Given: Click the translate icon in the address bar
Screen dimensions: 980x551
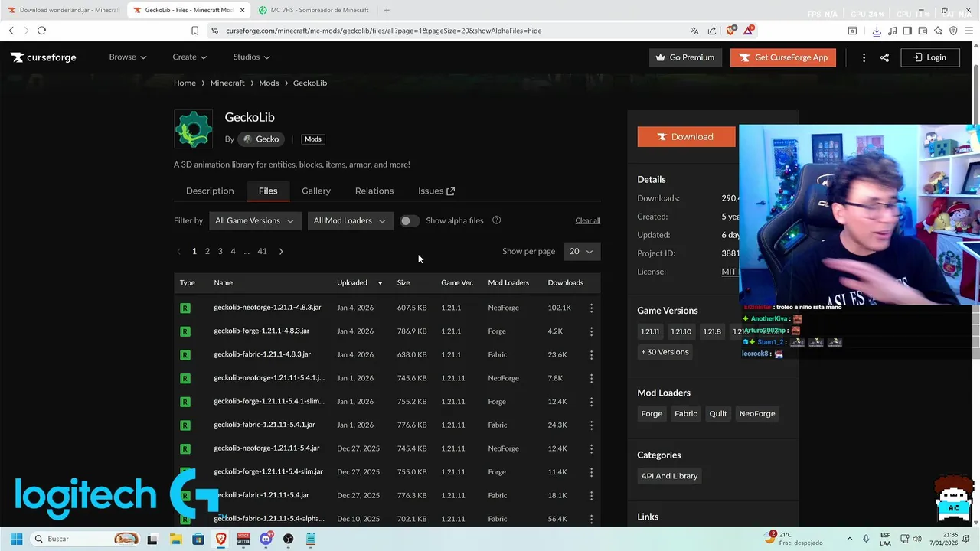Looking at the screenshot, I should click(x=694, y=31).
